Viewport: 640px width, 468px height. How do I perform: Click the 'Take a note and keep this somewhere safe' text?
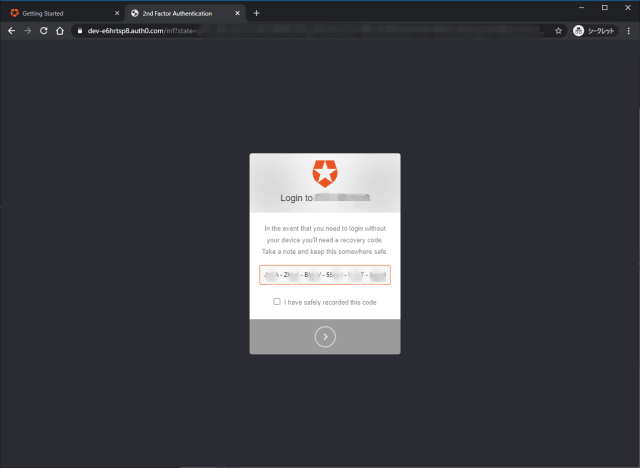point(325,252)
